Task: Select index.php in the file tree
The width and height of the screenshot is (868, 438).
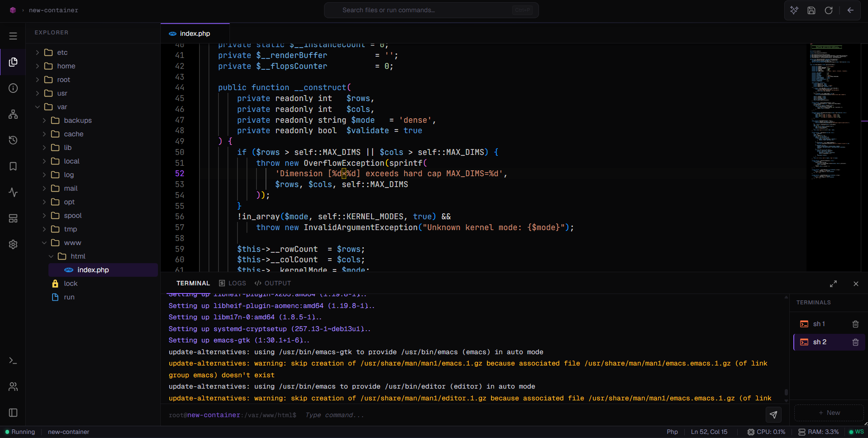Action: (103, 270)
